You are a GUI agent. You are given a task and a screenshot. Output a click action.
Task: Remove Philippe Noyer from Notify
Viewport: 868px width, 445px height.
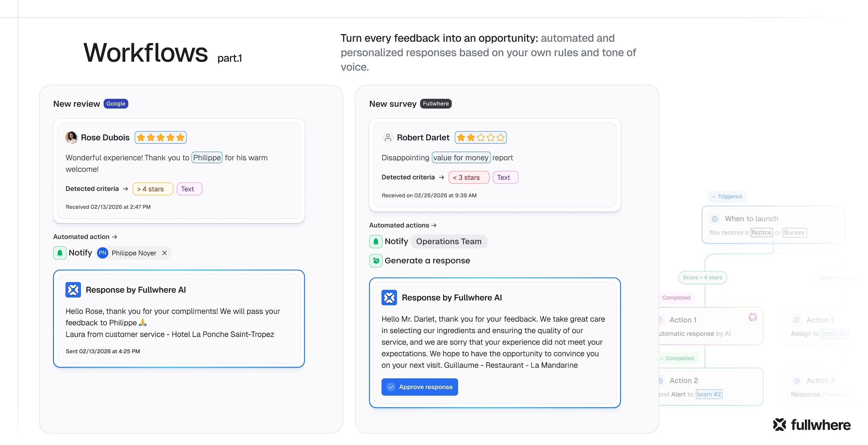tap(165, 253)
